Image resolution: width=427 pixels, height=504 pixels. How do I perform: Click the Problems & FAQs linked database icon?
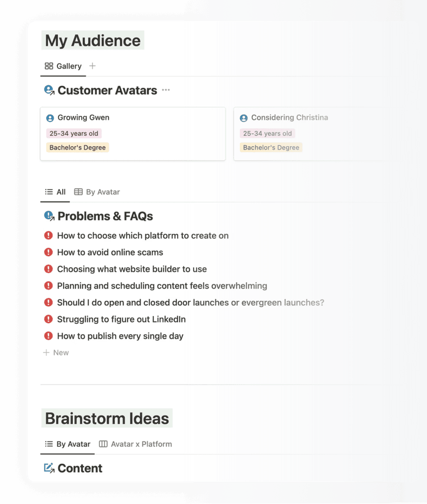49,215
